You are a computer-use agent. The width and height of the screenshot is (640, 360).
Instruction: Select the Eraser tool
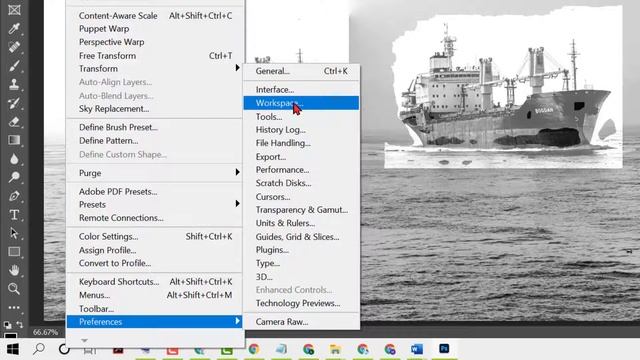(14, 121)
